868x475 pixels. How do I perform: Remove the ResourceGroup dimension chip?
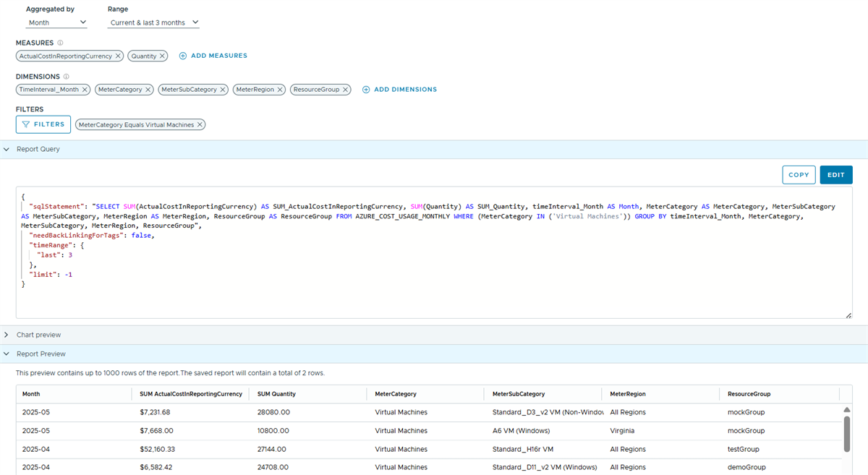click(x=346, y=90)
